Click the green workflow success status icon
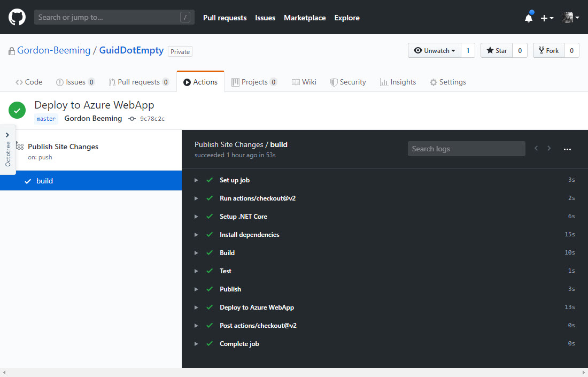Screen dimensions: 588x377 [17, 110]
